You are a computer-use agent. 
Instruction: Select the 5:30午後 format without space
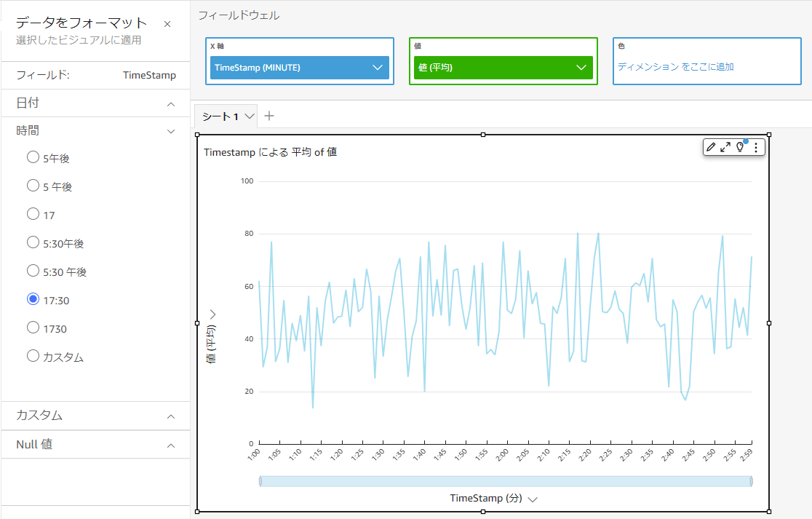point(33,242)
